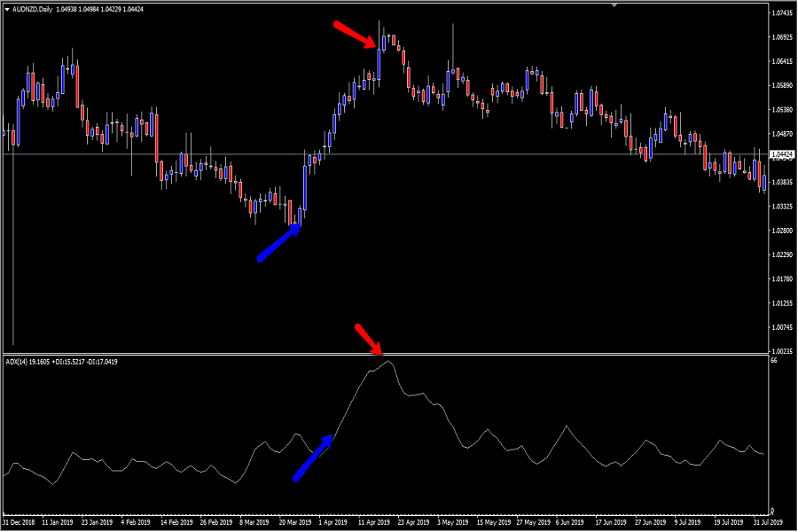Click the 1 Apr 2019 date label
Viewport: 798px width, 532px height.
(x=333, y=522)
